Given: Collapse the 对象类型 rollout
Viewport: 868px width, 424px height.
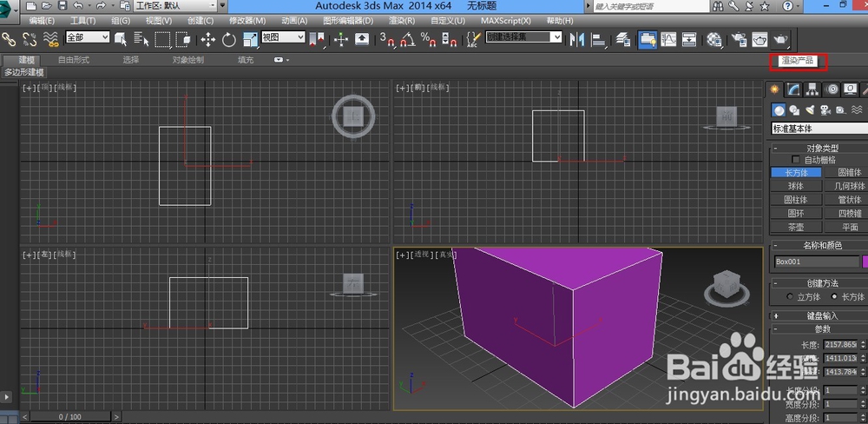Looking at the screenshot, I should pyautogui.click(x=819, y=148).
